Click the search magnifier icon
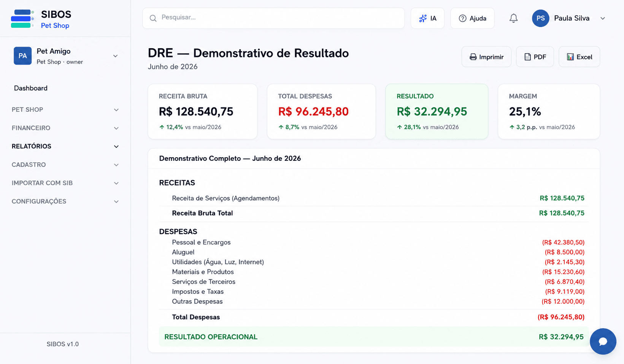 (153, 18)
